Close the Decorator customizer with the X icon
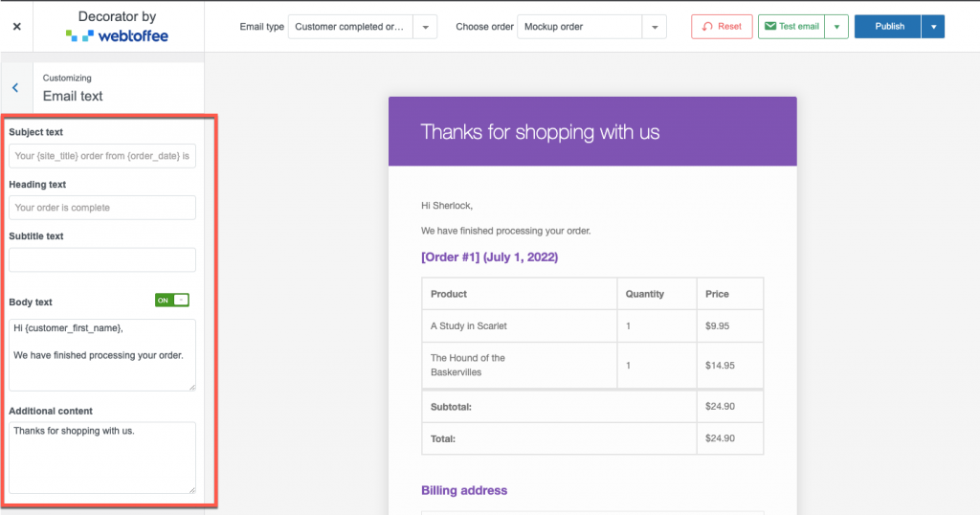980x515 pixels. pos(17,26)
